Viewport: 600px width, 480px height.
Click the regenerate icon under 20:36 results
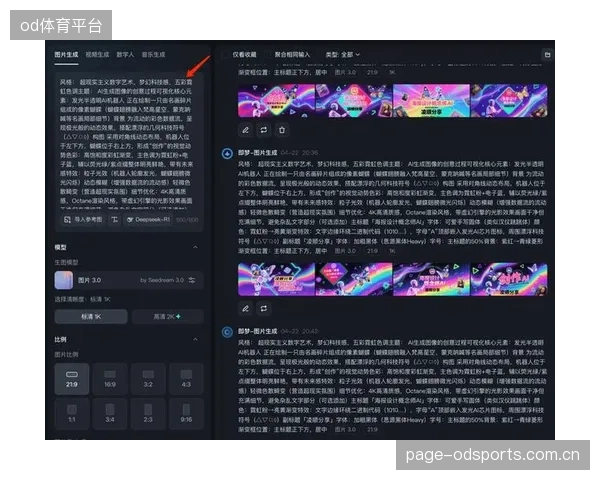(x=264, y=309)
